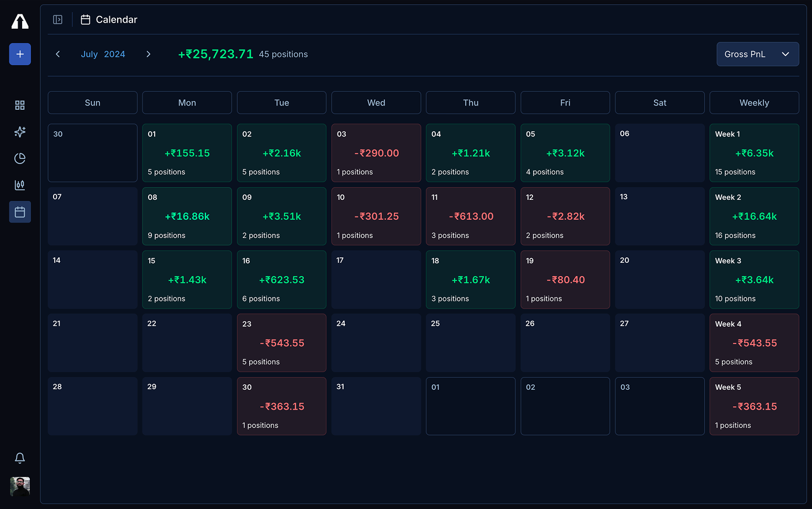Click the July 23 loss cell
The image size is (812, 509).
click(282, 342)
